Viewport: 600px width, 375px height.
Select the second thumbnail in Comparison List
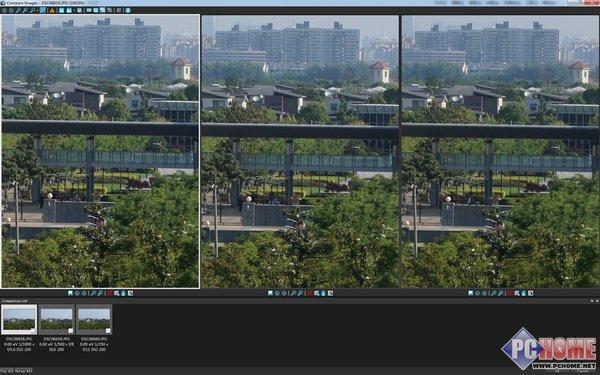56,320
